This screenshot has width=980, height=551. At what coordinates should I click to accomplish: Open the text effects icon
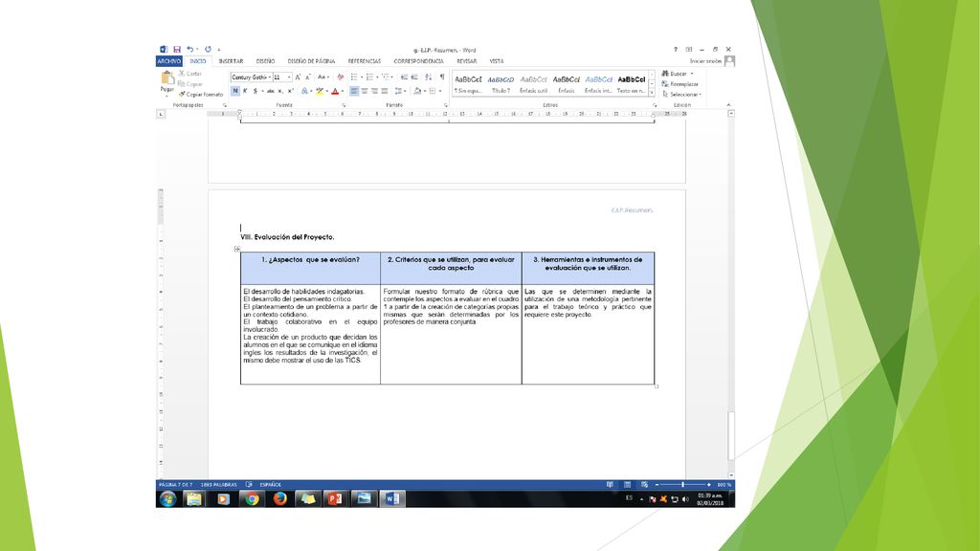coord(304,91)
